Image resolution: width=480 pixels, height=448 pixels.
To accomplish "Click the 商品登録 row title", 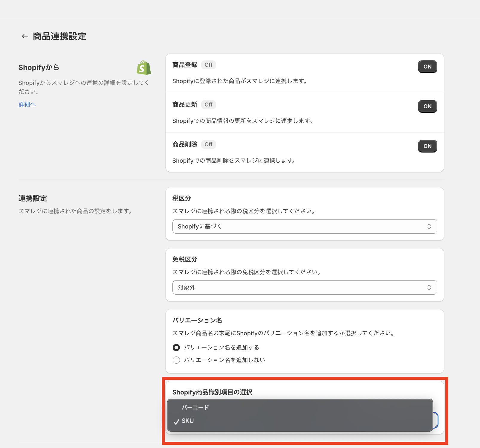I will (x=185, y=65).
